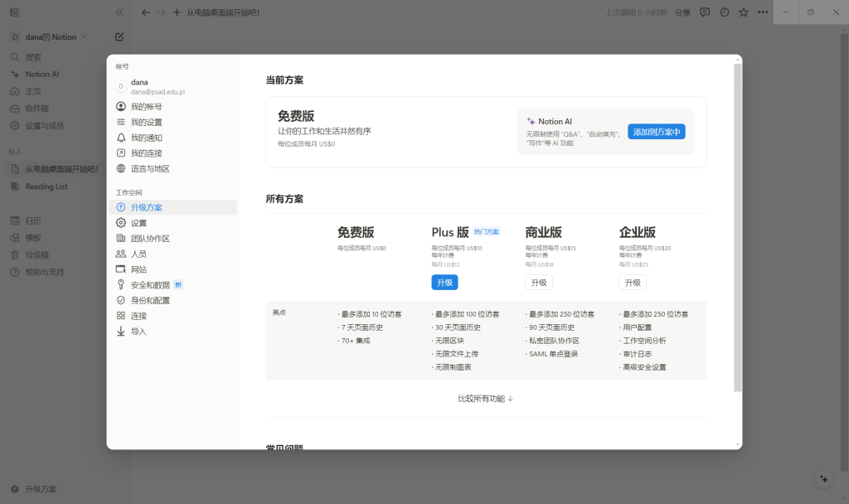The height and width of the screenshot is (504, 849).
Task: Click the 当前方案 heading
Action: click(284, 80)
